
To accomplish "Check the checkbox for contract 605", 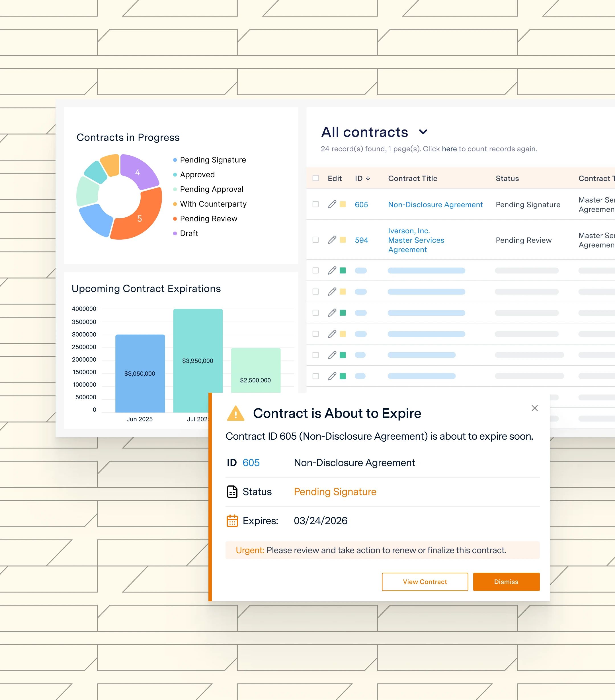I will click(x=315, y=204).
